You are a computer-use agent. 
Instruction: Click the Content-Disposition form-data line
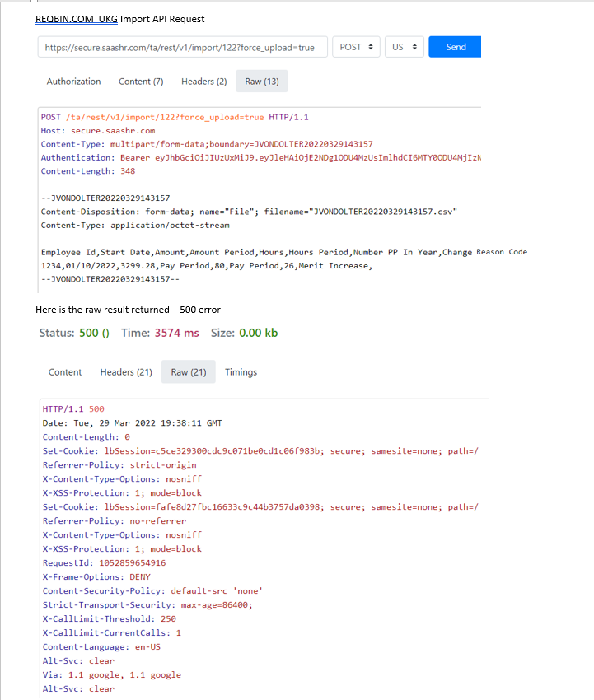tap(249, 212)
